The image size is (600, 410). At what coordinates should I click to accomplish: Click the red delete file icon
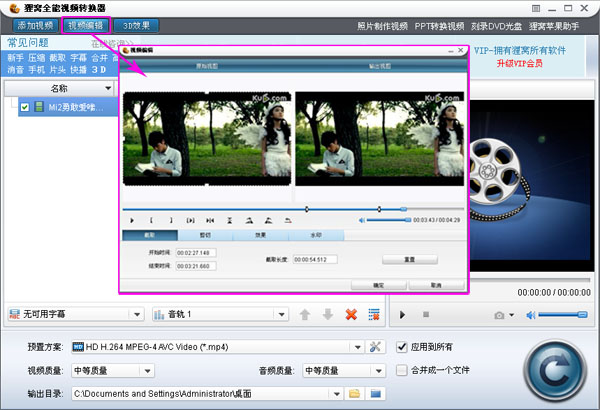pos(351,315)
